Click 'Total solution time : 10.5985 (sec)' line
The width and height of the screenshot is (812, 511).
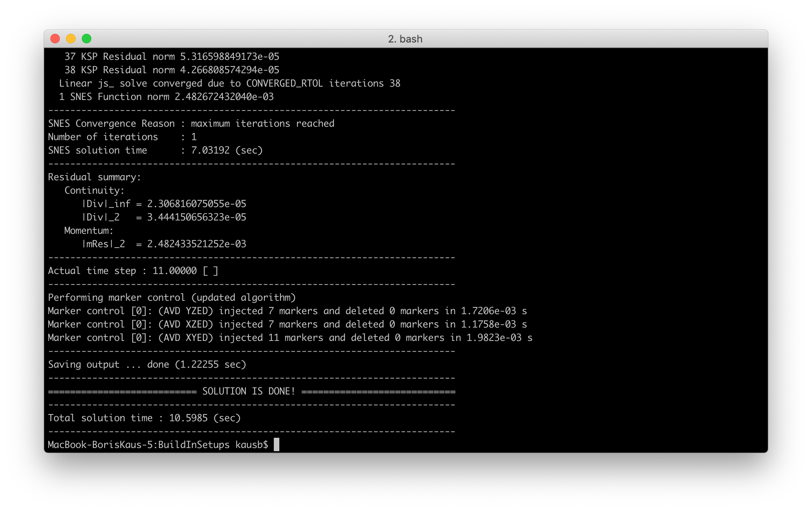[x=144, y=418]
